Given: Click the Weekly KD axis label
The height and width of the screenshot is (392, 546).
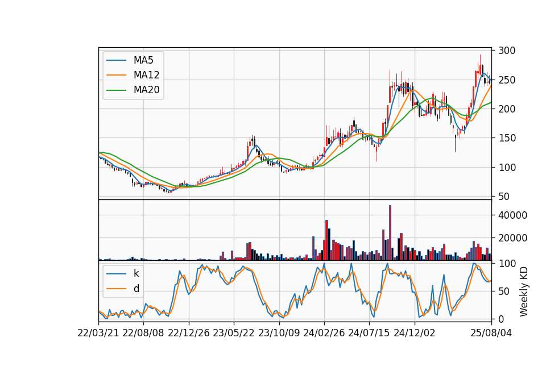Looking at the screenshot, I should 523,291.
